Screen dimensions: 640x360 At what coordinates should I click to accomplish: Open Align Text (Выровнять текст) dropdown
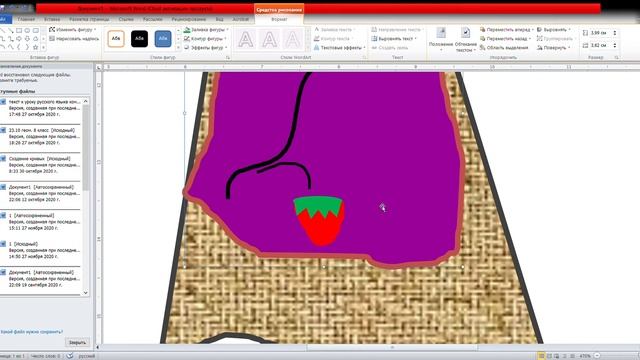point(394,38)
